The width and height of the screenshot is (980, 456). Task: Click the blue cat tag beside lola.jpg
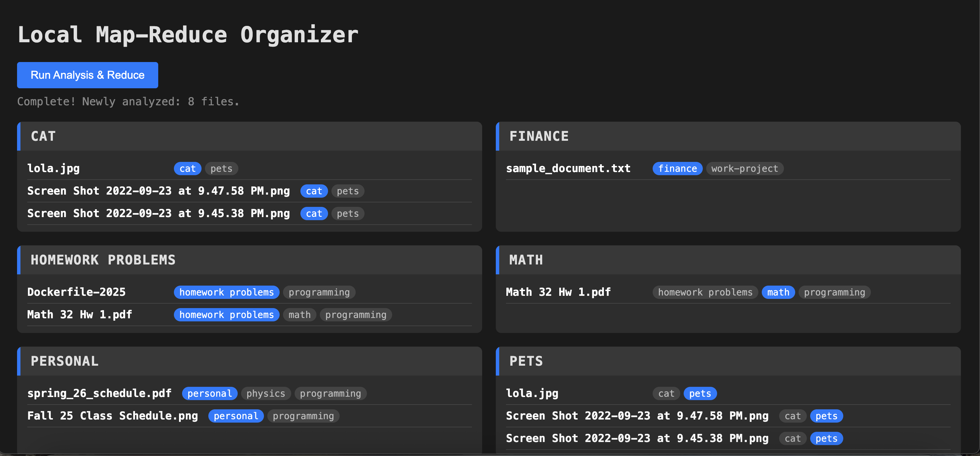tap(187, 168)
